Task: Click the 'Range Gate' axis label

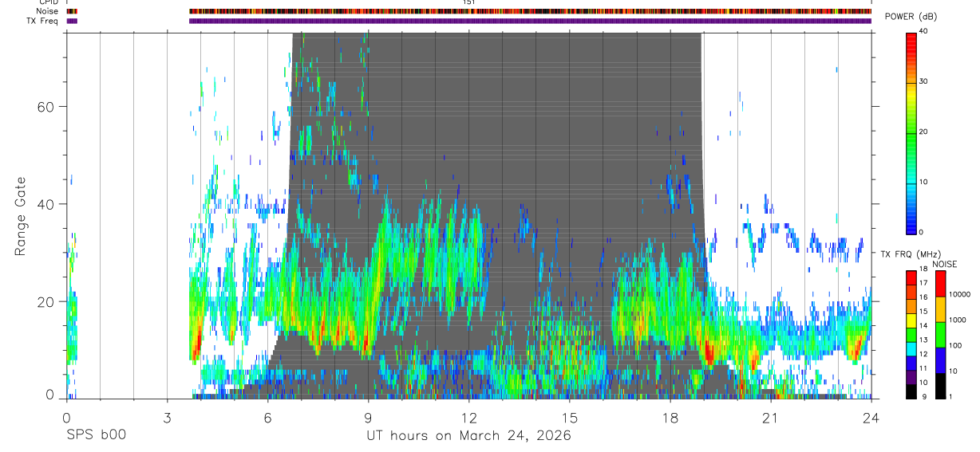Action: click(x=20, y=215)
